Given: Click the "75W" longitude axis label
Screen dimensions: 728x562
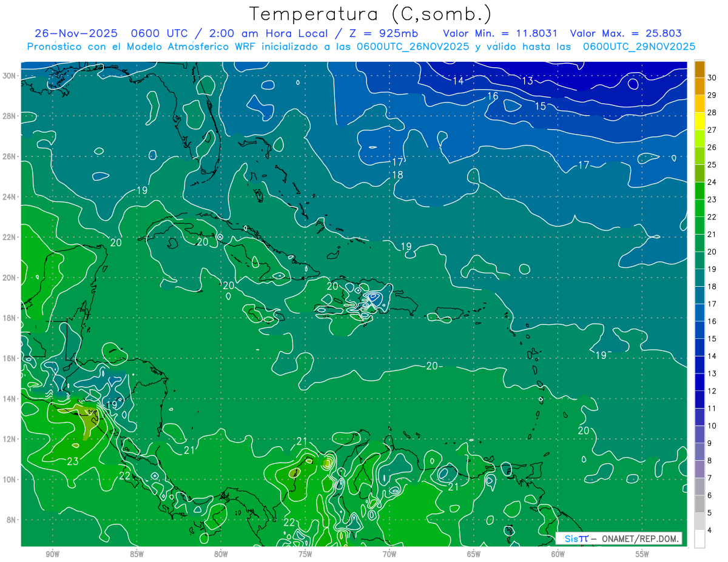Looking at the screenshot, I should click(305, 554).
